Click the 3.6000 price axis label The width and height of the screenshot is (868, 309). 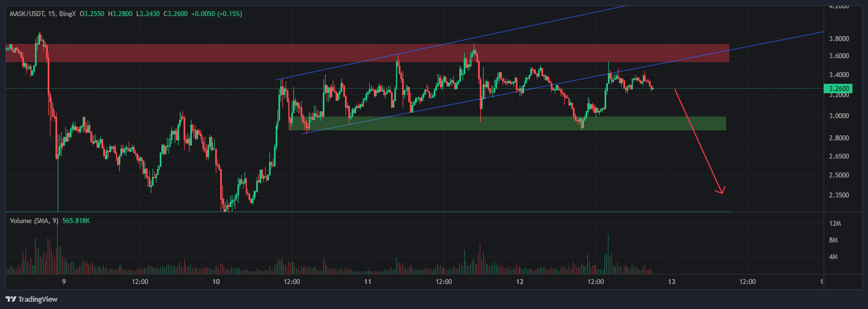click(838, 56)
